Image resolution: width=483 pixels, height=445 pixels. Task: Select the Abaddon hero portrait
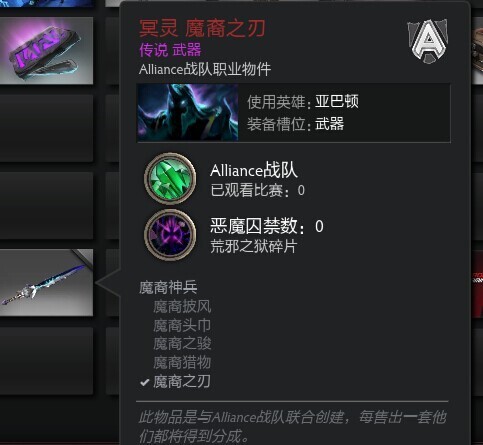(x=188, y=112)
